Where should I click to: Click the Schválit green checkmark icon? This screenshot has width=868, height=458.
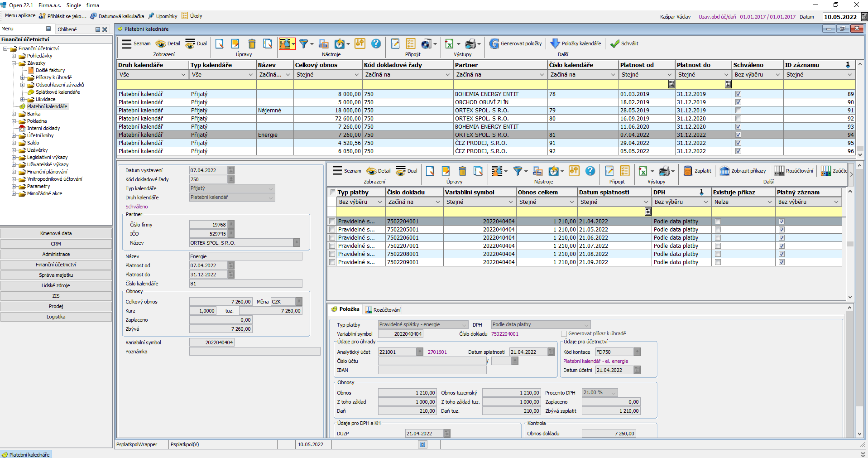point(614,43)
